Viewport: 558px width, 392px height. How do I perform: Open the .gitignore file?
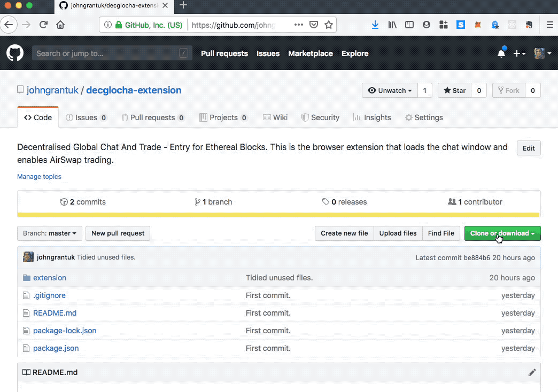pos(50,295)
